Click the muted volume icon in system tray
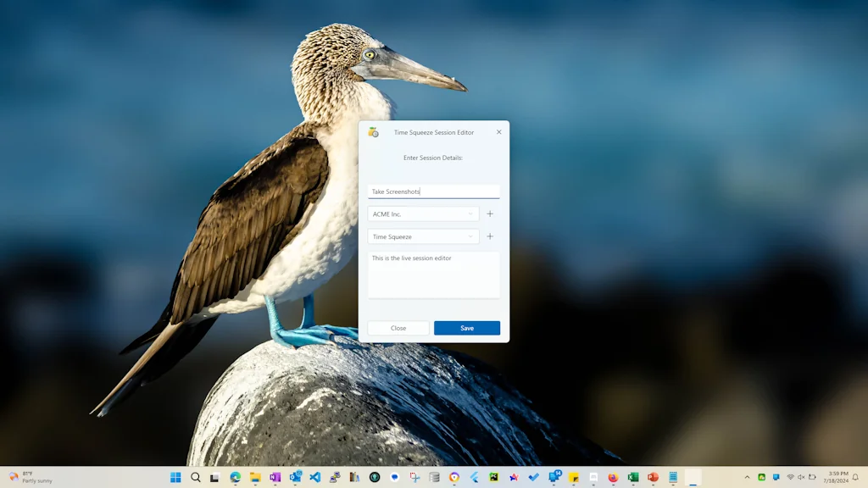This screenshot has height=488, width=868. pyautogui.click(x=801, y=477)
